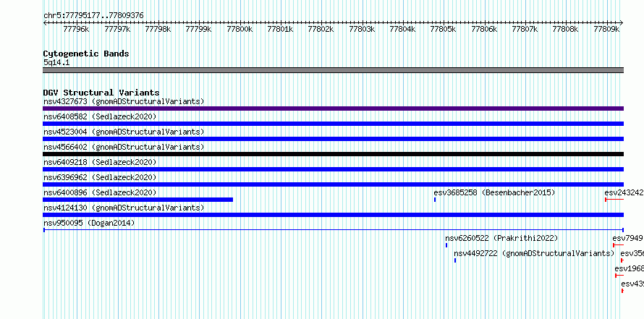Click the 77803k ruler position
This screenshot has width=644, height=319.
point(362,29)
